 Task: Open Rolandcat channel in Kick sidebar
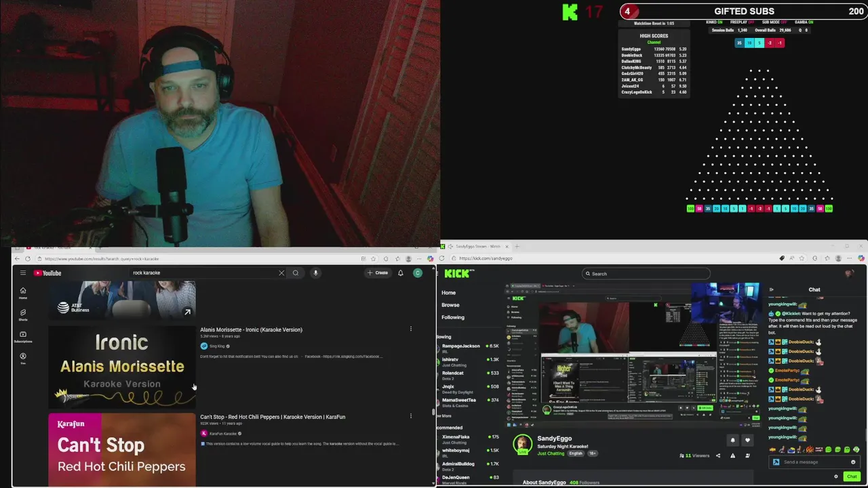coord(469,375)
